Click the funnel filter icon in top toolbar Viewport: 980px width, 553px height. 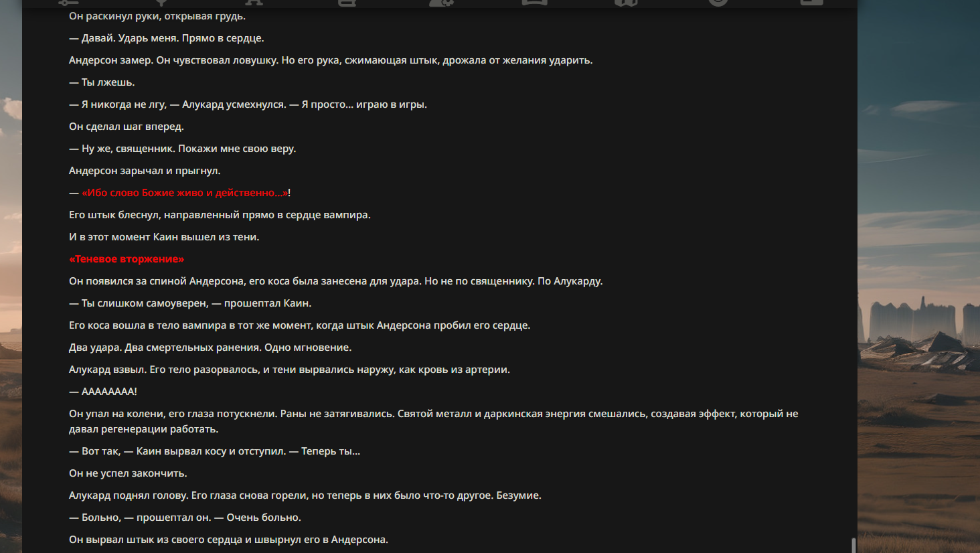(x=161, y=3)
